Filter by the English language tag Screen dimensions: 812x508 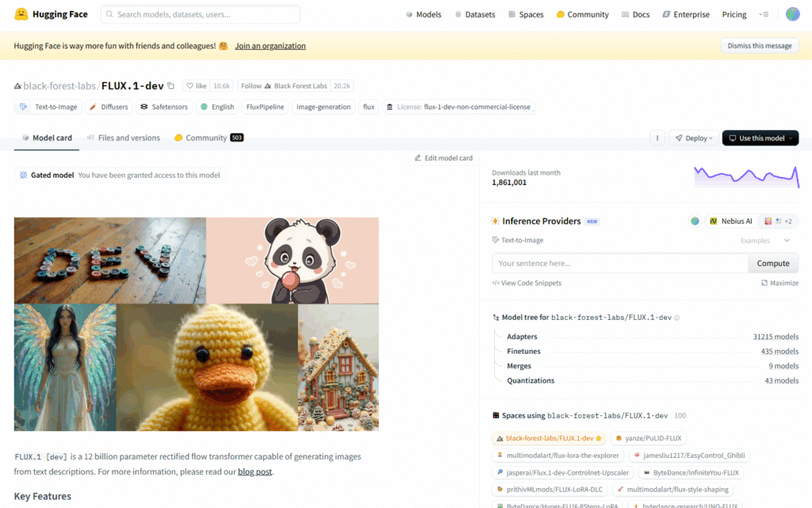[x=217, y=107]
